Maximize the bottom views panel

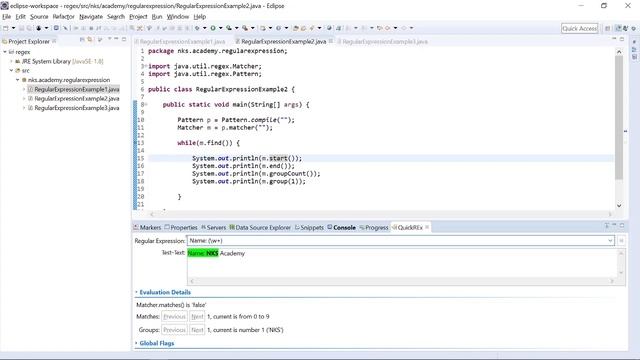pyautogui.click(x=622, y=225)
